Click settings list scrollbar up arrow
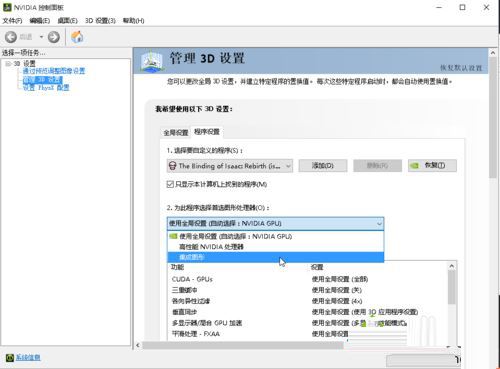Screen dimensions: 500x369 click(x=452, y=266)
